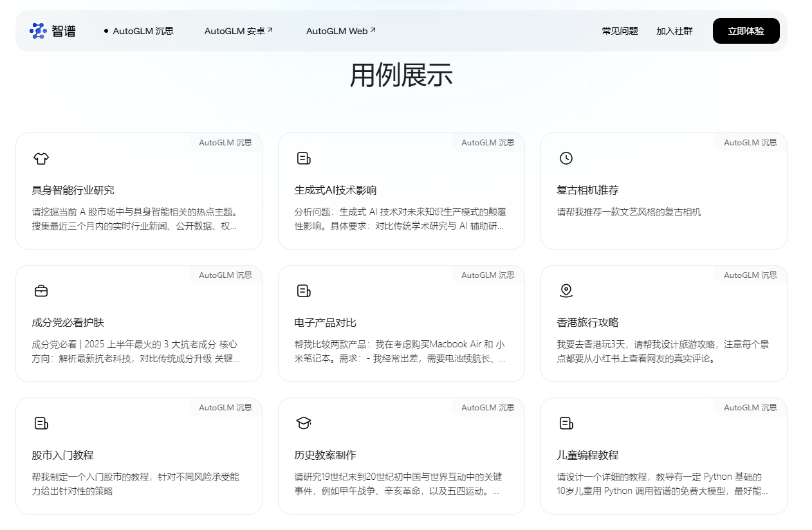Click the 智谱 logo icon
Viewport: 812px width, 530px height.
pos(38,31)
